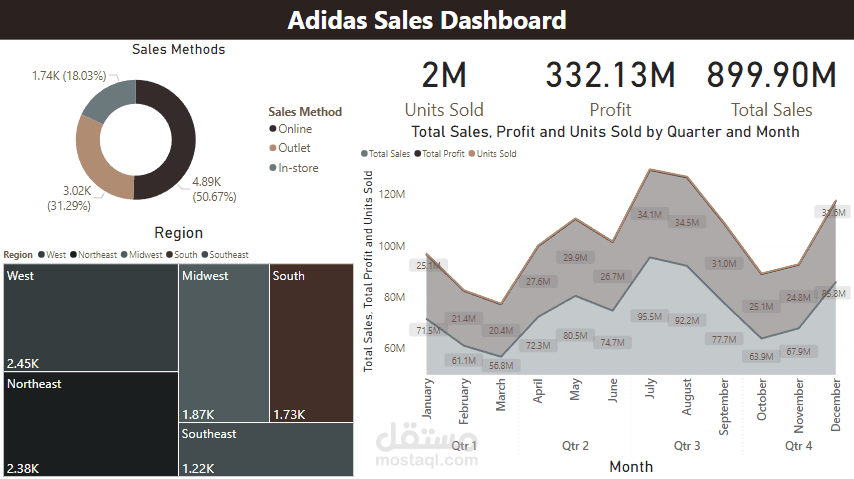Toggle Units Sold legend marker
This screenshot has height=479, width=854.
coord(472,154)
